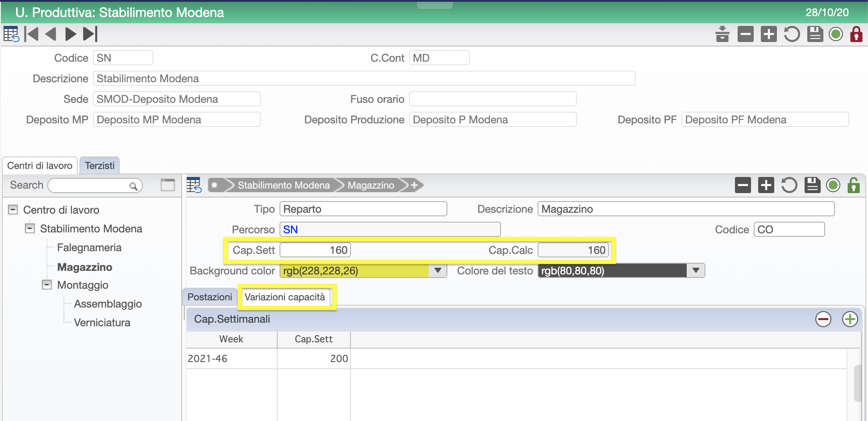Collapse the Stabilimento Modena tree node
Image resolution: width=868 pixels, height=421 pixels.
[x=30, y=228]
